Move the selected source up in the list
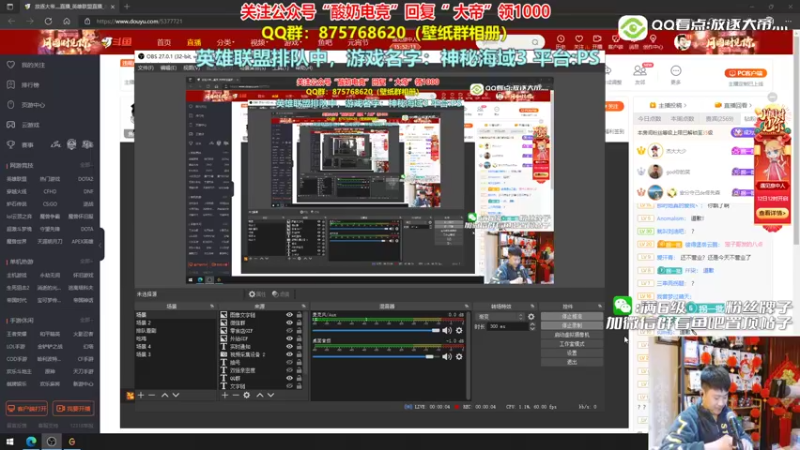 [260, 395]
